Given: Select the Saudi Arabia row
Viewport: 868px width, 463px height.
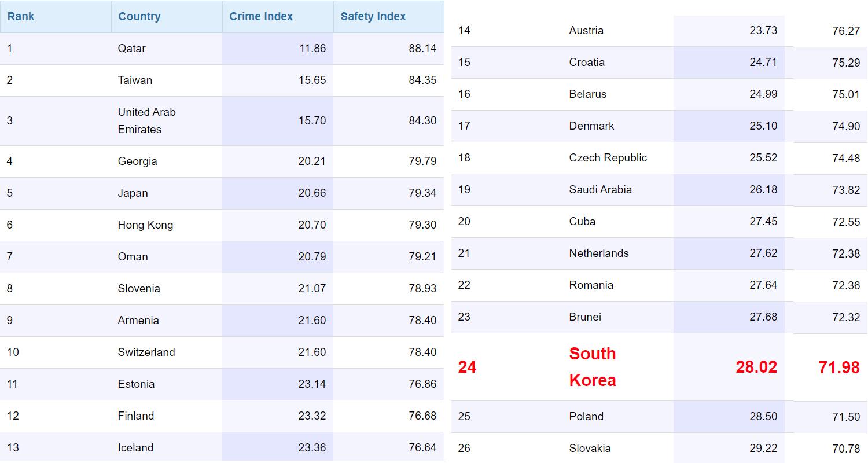Looking at the screenshot, I should click(x=659, y=190).
